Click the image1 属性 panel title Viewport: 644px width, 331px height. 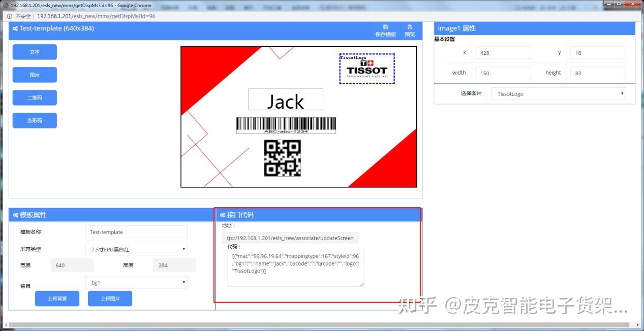[456, 28]
